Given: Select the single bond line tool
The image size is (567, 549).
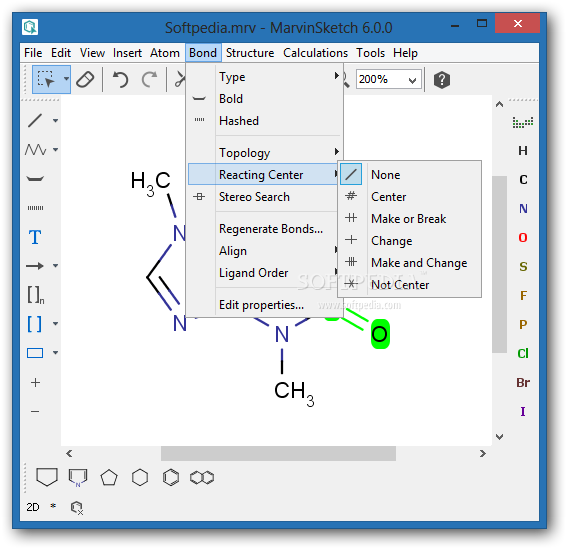Looking at the screenshot, I should pos(35,120).
